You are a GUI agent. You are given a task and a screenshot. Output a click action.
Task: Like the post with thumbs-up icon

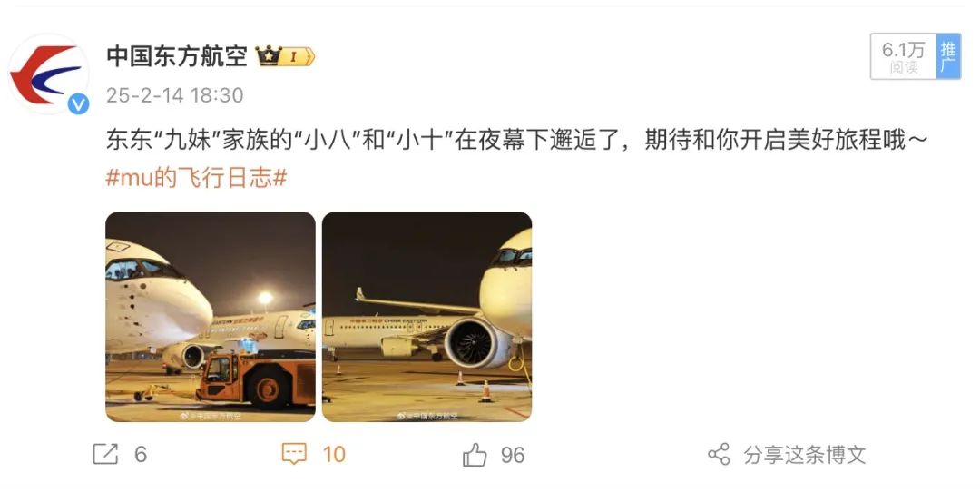[475, 455]
